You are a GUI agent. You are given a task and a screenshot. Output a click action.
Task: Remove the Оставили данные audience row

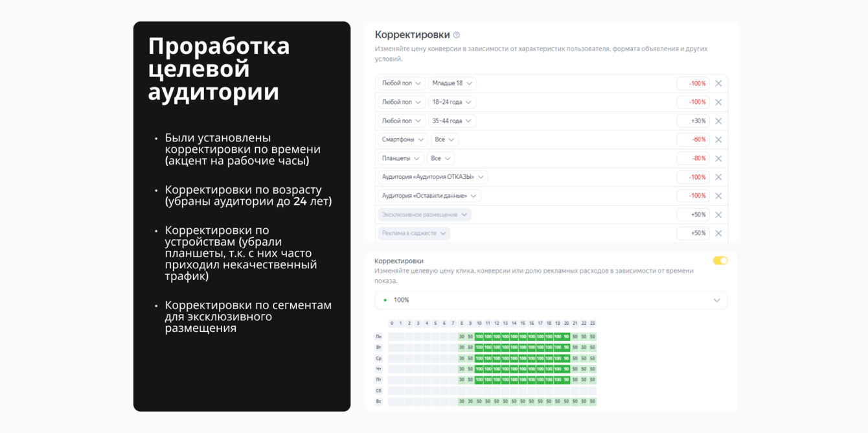point(718,196)
